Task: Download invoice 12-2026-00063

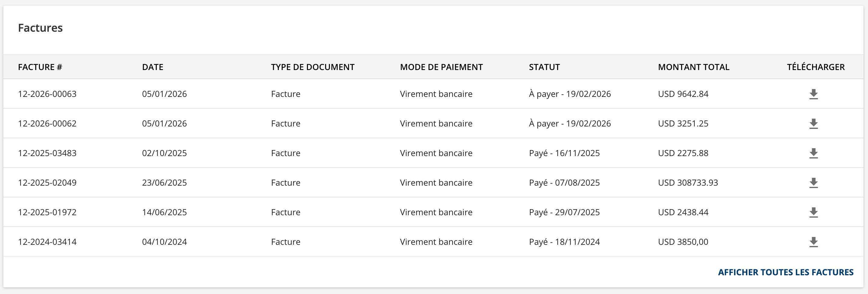Action: point(814,94)
